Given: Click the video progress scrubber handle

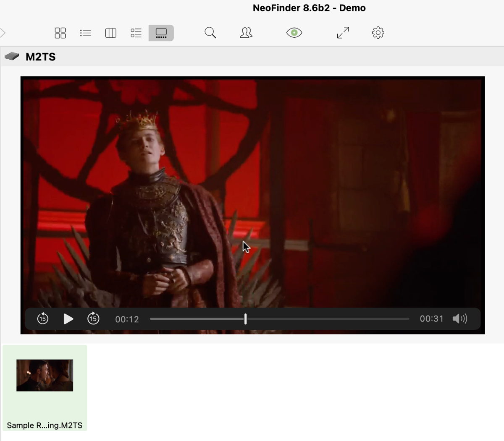Looking at the screenshot, I should pyautogui.click(x=245, y=319).
